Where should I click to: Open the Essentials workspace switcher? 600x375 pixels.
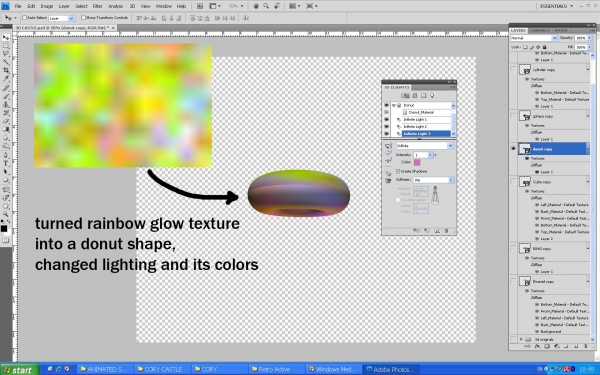[556, 6]
